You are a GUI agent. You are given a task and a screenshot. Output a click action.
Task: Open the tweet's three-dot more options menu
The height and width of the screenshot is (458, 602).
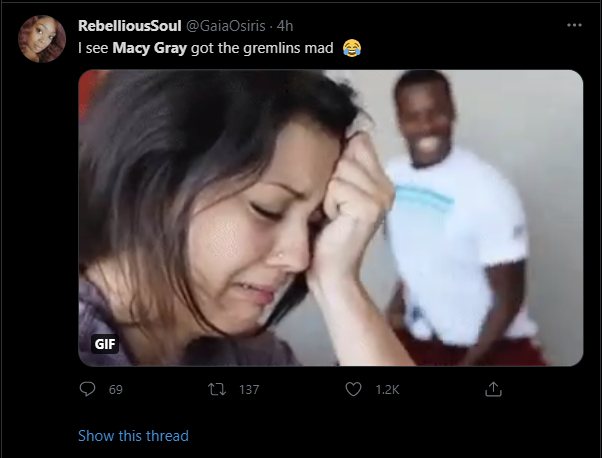[x=574, y=25]
